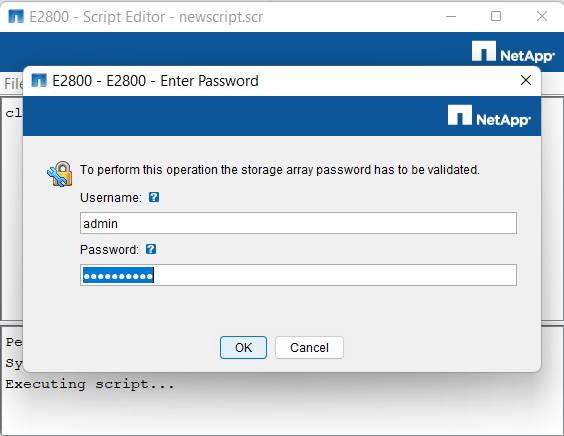This screenshot has width=564, height=436.
Task: Maximize the Script Editor window
Action: coord(496,17)
